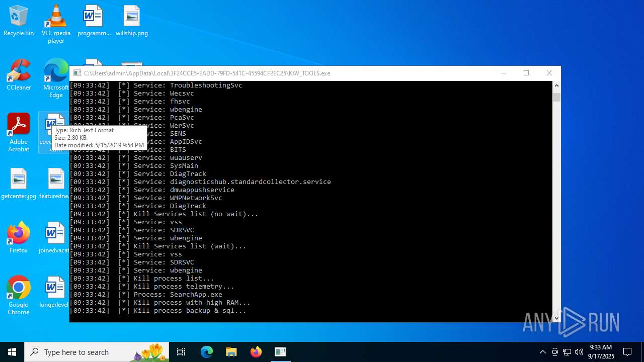Open Task View on taskbar
This screenshot has height=362, width=644.
click(181, 352)
